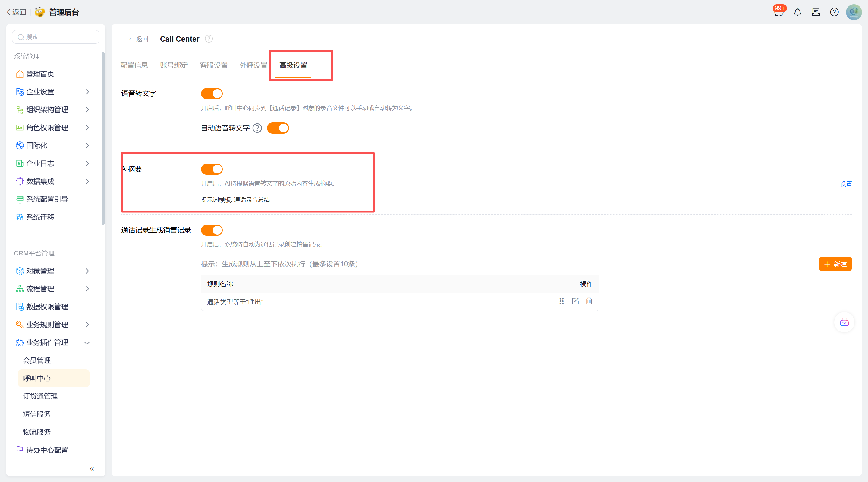Open the floating AI assistant robot icon

844,323
